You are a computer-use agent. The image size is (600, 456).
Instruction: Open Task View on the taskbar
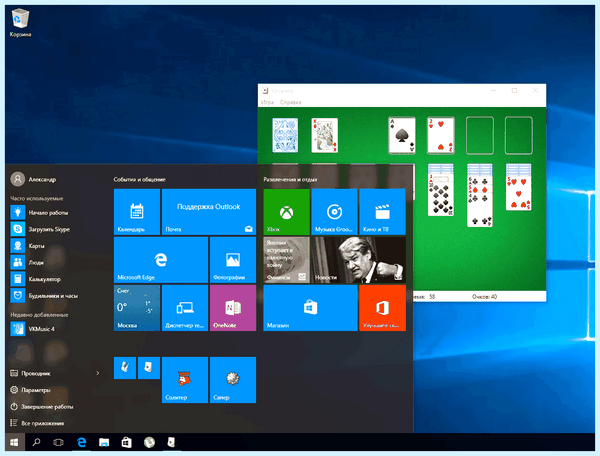coord(58,442)
